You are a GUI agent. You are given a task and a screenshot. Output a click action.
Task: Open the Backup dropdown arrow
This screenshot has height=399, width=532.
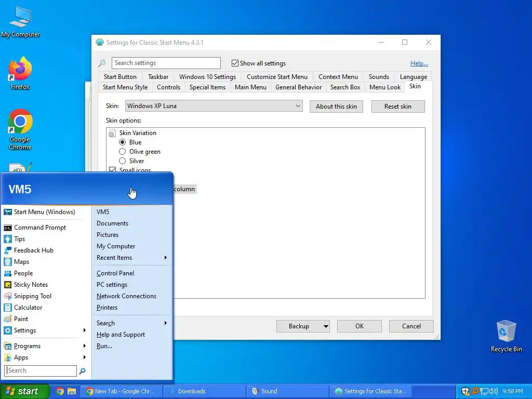pyautogui.click(x=325, y=326)
